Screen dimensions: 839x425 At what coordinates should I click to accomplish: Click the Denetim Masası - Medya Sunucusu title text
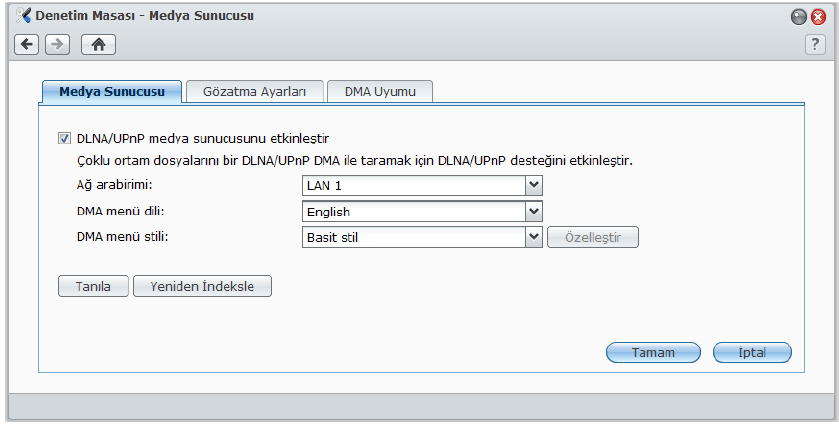point(143,17)
